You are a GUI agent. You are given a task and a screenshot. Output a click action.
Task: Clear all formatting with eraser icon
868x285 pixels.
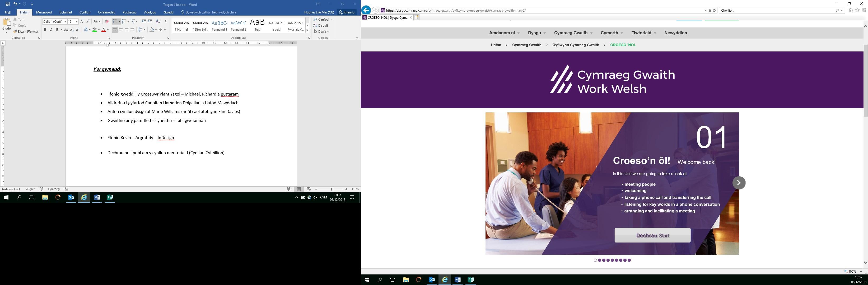point(107,22)
